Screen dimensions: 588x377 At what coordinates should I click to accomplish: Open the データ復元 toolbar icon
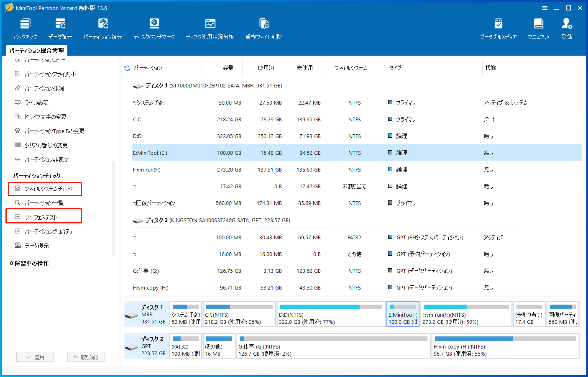pyautogui.click(x=60, y=29)
